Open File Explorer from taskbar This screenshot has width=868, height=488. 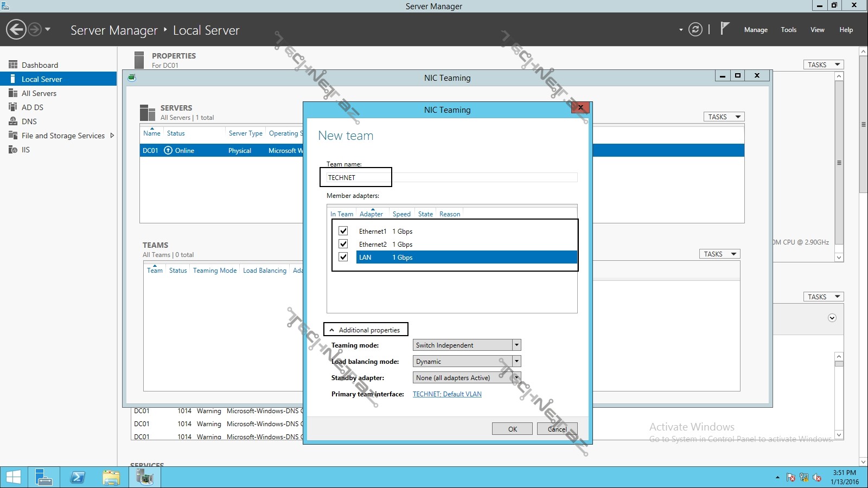[x=111, y=477]
